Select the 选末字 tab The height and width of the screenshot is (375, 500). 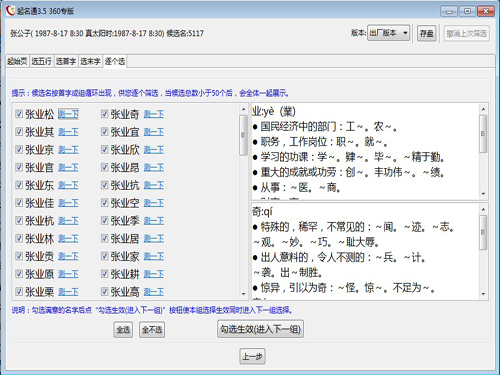click(x=90, y=61)
